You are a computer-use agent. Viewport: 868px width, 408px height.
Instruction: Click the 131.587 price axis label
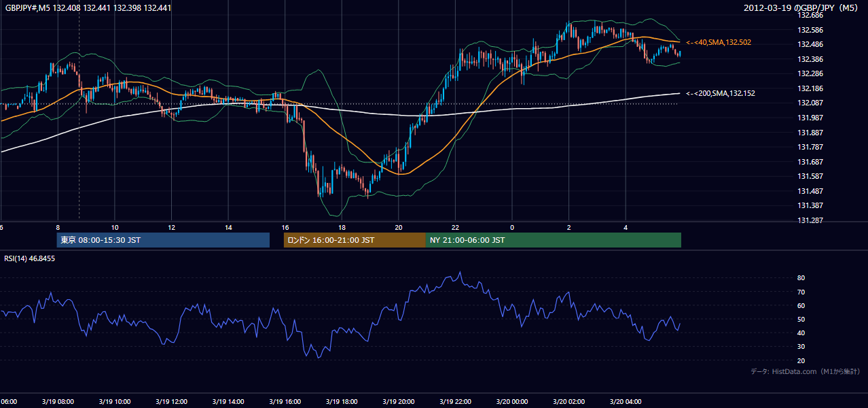810,176
